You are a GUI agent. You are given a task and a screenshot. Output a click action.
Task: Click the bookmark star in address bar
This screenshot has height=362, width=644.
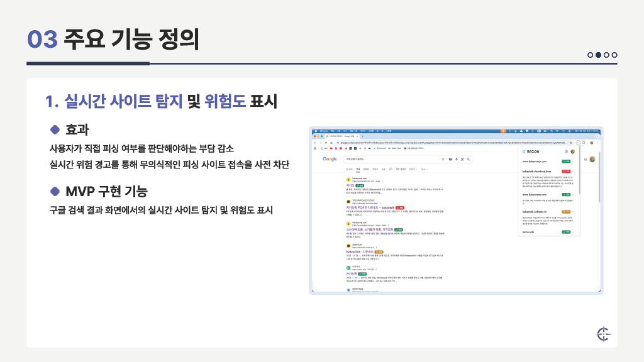572,143
